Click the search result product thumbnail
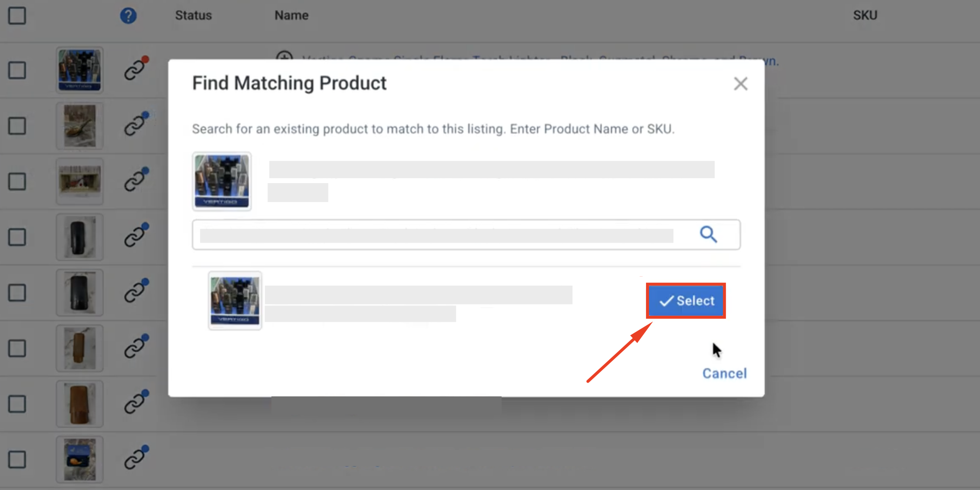Screen dimensions: 980x490 click(x=235, y=300)
